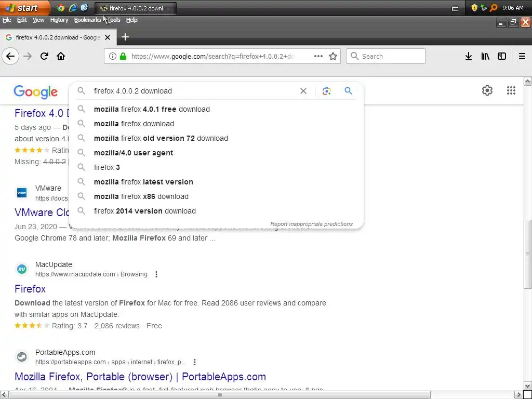The width and height of the screenshot is (532, 399).
Task: Click the horizontal scrollbar thumb
Action: [x=220, y=395]
